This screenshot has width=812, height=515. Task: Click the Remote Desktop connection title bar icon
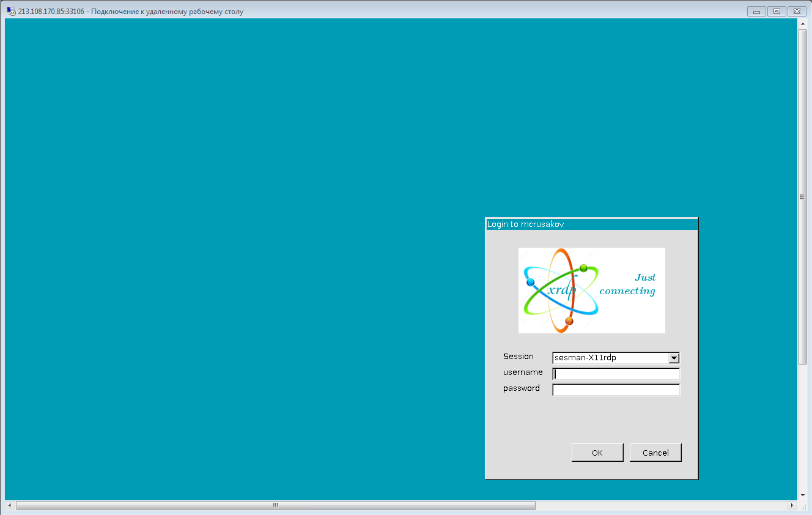pyautogui.click(x=11, y=11)
